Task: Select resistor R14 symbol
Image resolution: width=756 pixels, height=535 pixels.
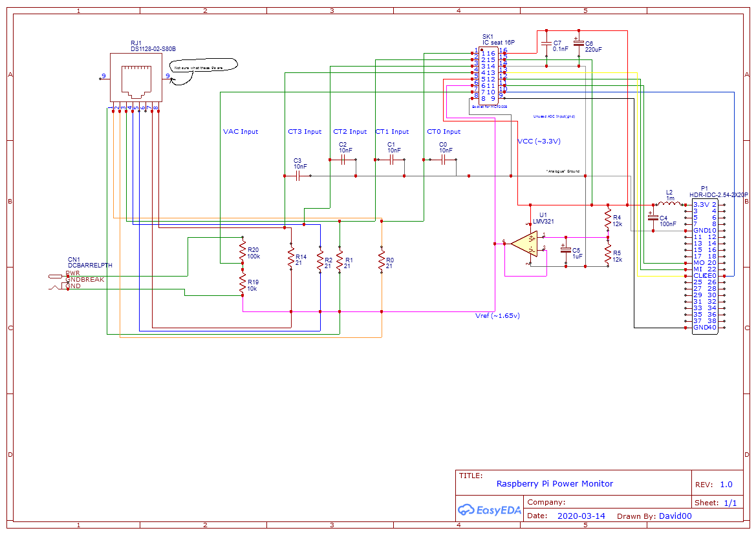Action: [x=291, y=257]
